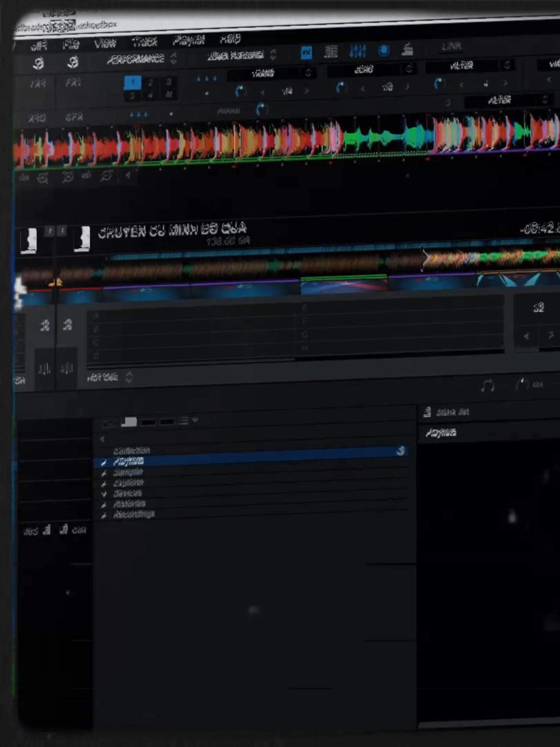Halve the beat loop with left arrow

pyautogui.click(x=526, y=336)
